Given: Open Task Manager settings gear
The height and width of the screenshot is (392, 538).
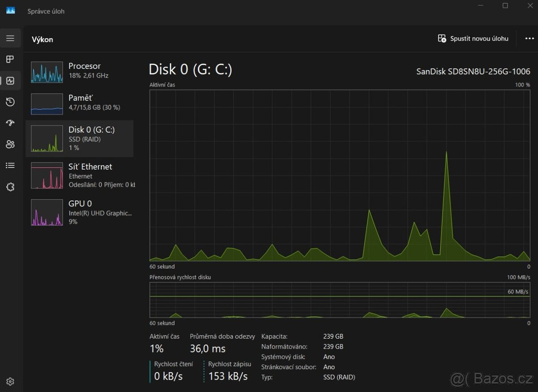Looking at the screenshot, I should click(x=10, y=381).
